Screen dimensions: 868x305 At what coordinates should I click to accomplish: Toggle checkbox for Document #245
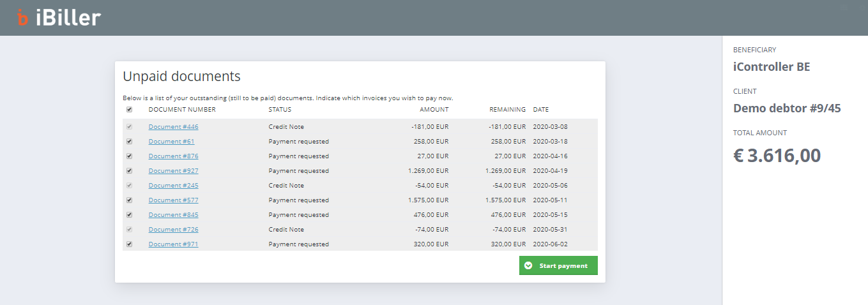[129, 185]
